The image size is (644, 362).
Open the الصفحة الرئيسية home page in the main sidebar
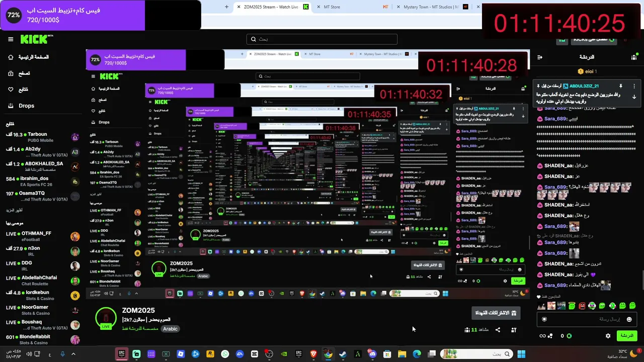[x=29, y=57]
